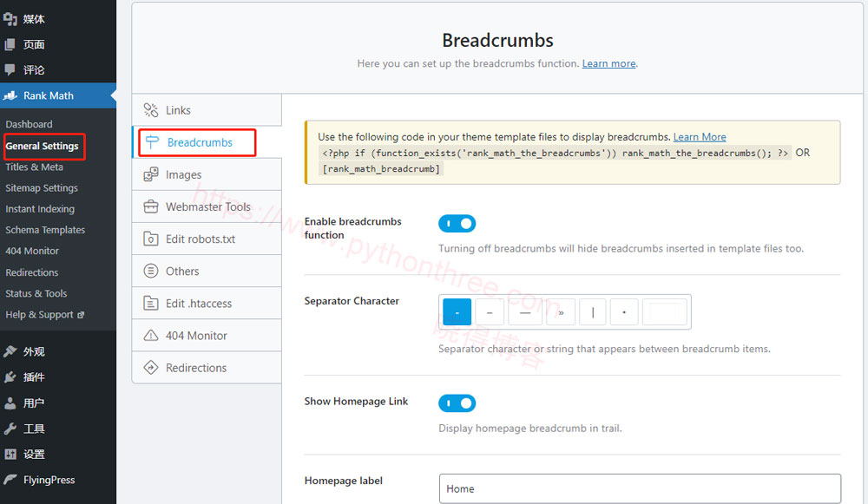Select the » separator character option
The height and width of the screenshot is (504, 868).
click(561, 312)
